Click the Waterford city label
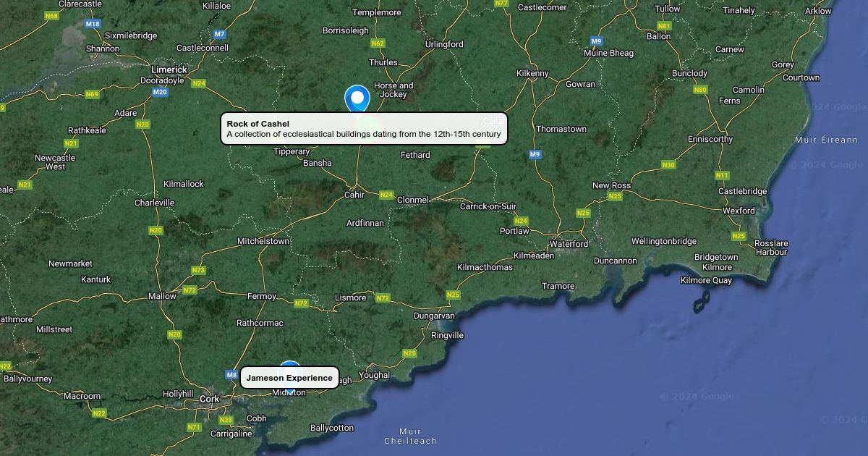The width and height of the screenshot is (868, 456). pyautogui.click(x=569, y=244)
